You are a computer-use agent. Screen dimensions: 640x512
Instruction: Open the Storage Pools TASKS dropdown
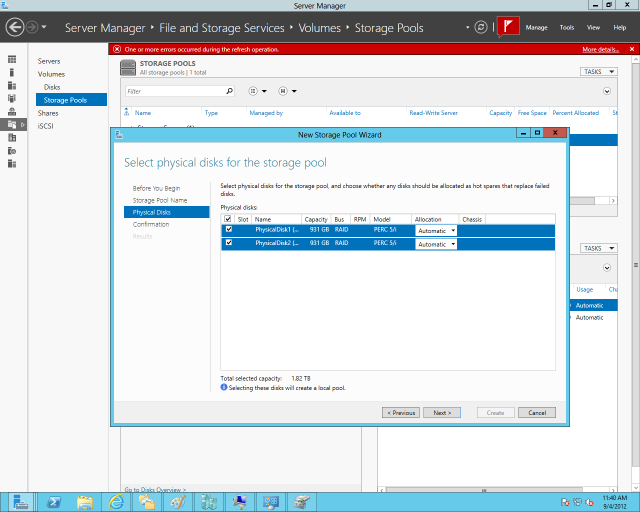599,71
